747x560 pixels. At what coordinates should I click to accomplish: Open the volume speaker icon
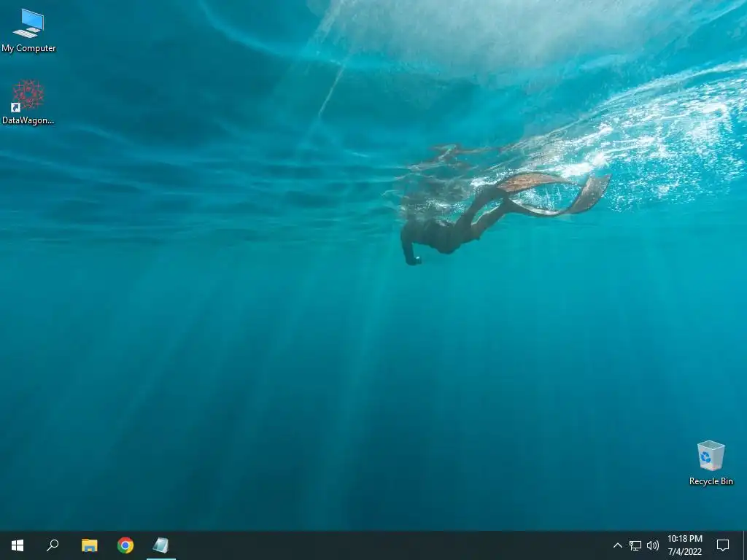pos(653,545)
